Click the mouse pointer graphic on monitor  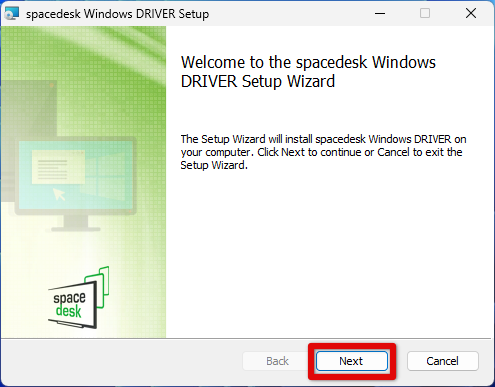59,194
